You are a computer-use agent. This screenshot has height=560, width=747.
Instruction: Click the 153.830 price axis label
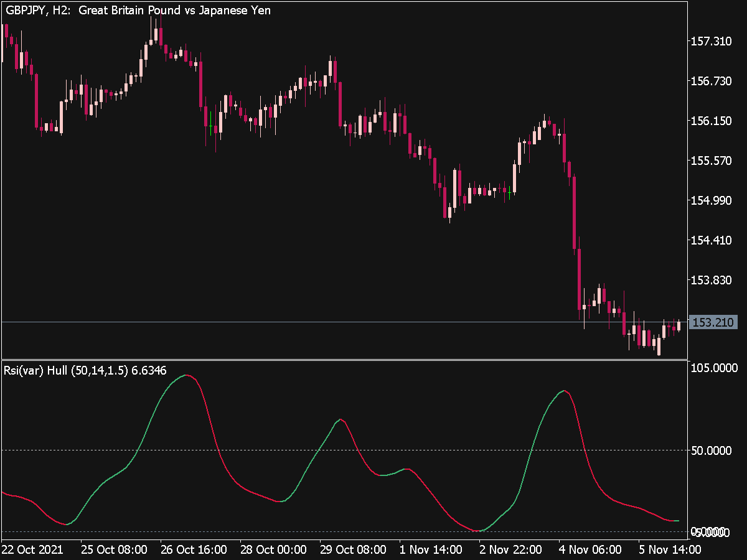click(x=711, y=280)
